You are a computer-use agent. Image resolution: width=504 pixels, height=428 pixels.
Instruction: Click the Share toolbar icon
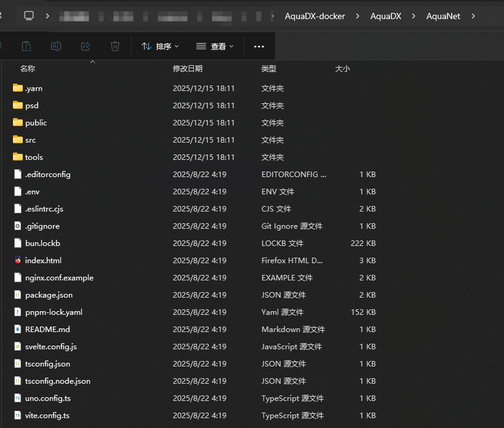86,46
